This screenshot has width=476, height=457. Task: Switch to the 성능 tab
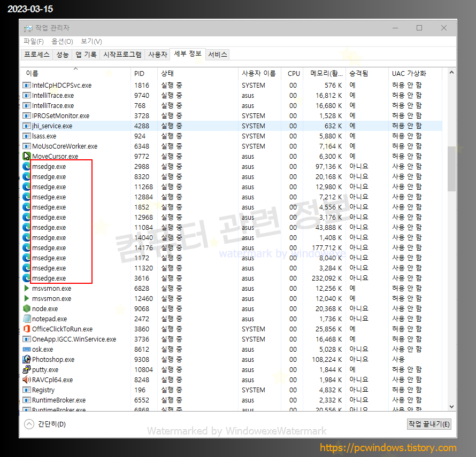coord(63,55)
